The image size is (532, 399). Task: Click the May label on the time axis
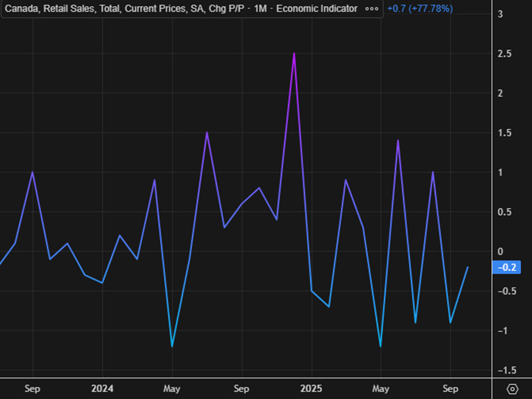click(172, 388)
